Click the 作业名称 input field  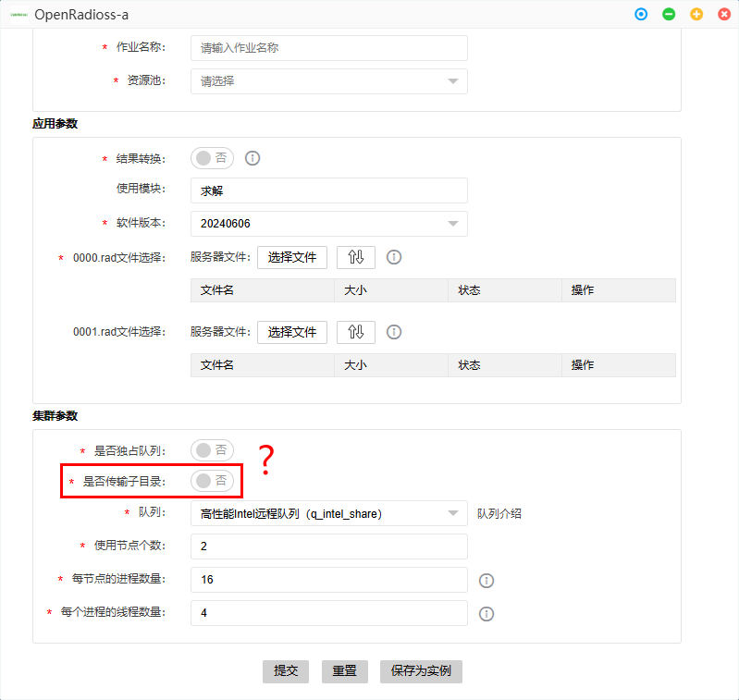coord(329,47)
